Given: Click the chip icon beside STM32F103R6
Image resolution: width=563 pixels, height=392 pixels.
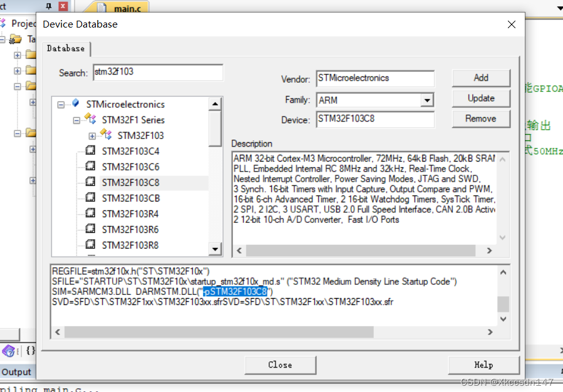Looking at the screenshot, I should (x=90, y=229).
